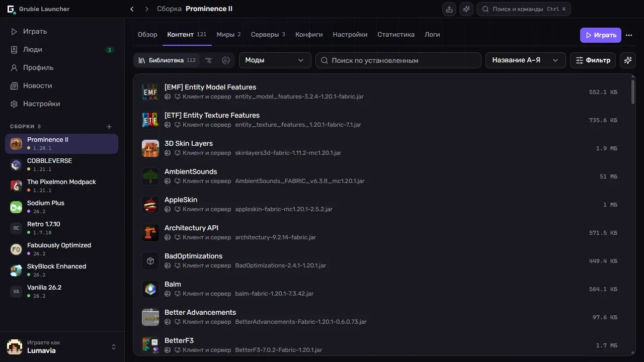Click the file name skinlayers3d-fabric-1.11.2-mc1.20.1.jar
Screen dimensions: 644x362
288,153
